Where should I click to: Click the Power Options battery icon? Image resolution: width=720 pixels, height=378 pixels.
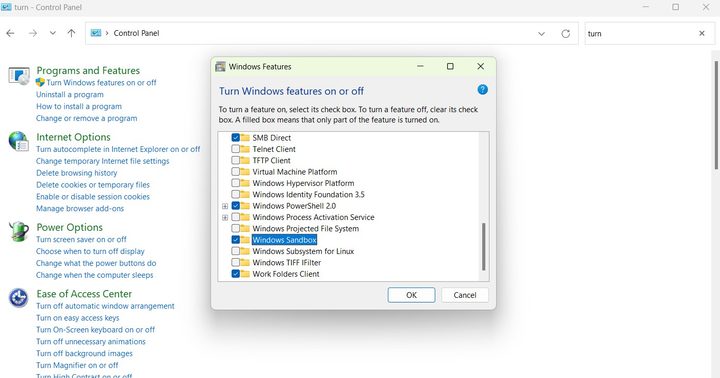[19, 231]
